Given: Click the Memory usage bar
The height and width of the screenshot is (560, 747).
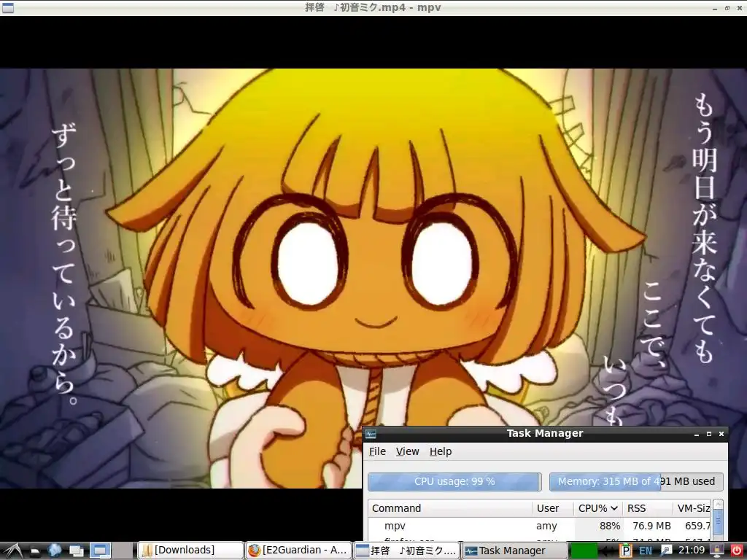Looking at the screenshot, I should point(636,481).
